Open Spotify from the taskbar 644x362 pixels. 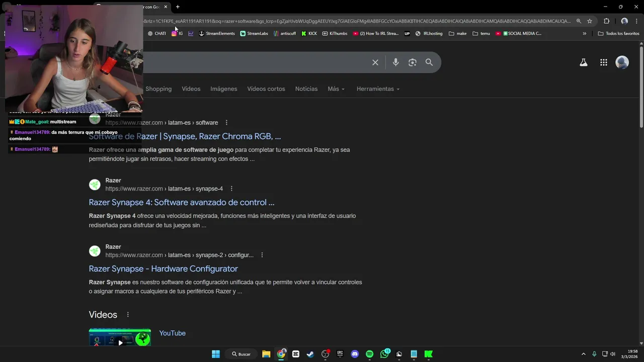point(370,354)
